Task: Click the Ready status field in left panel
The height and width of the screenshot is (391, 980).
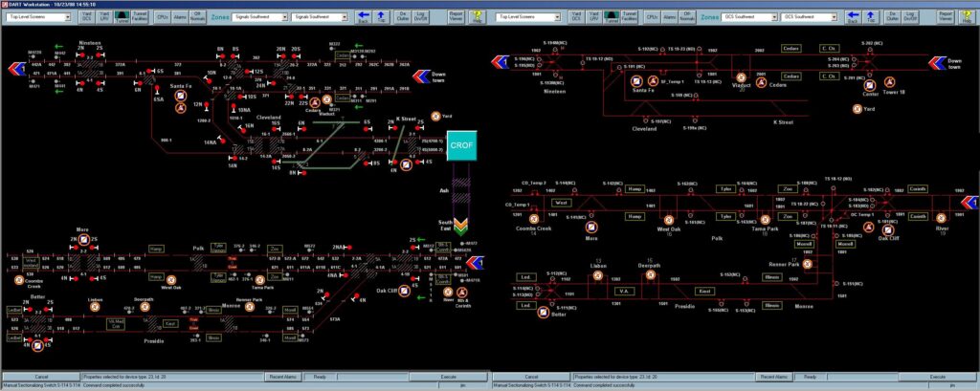Action: [320, 378]
